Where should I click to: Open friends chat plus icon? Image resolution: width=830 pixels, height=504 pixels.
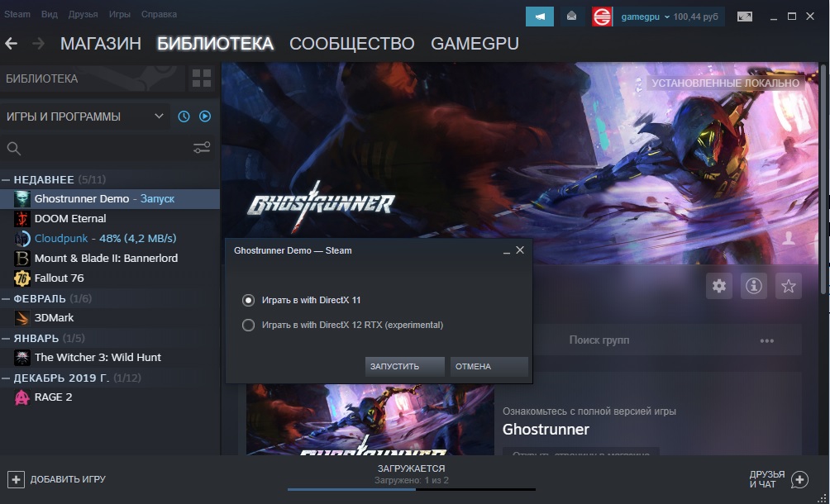[x=799, y=480]
